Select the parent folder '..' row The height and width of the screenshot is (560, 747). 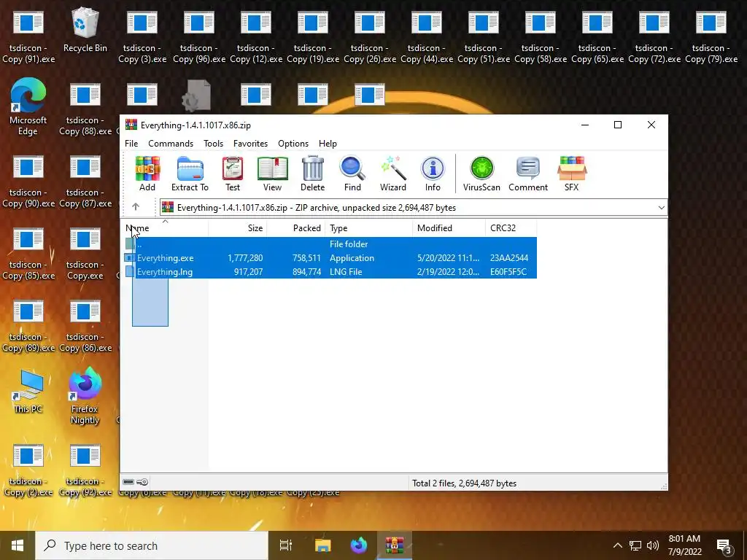[x=330, y=244]
